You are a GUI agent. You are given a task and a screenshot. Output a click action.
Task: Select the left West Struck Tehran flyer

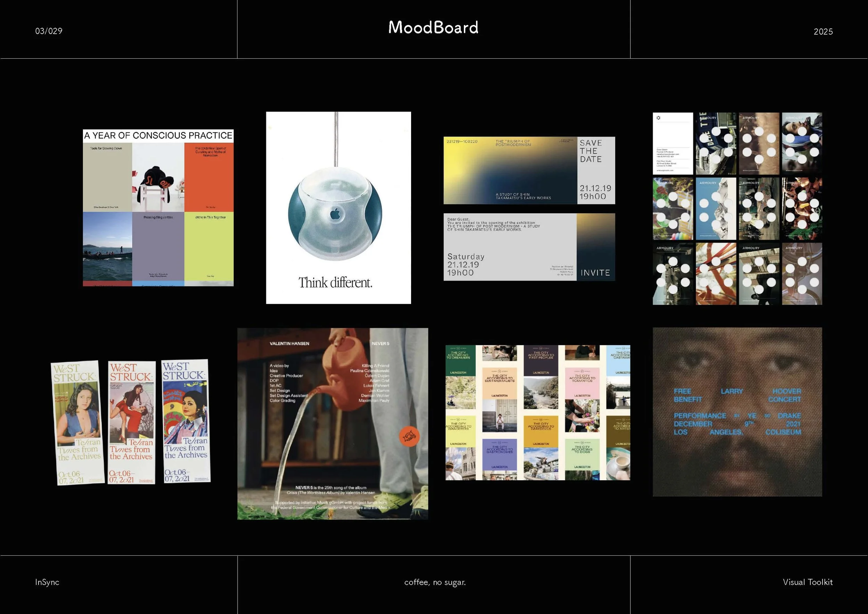click(78, 423)
